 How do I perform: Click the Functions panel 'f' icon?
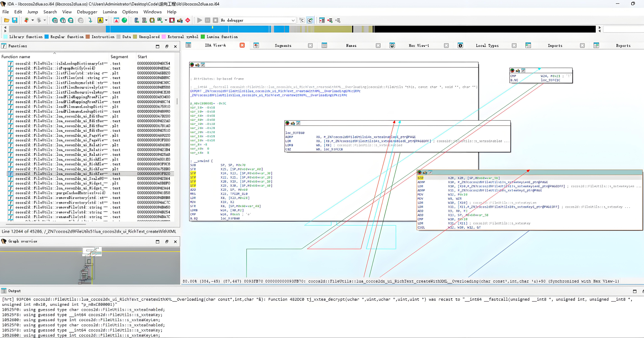click(x=4, y=46)
